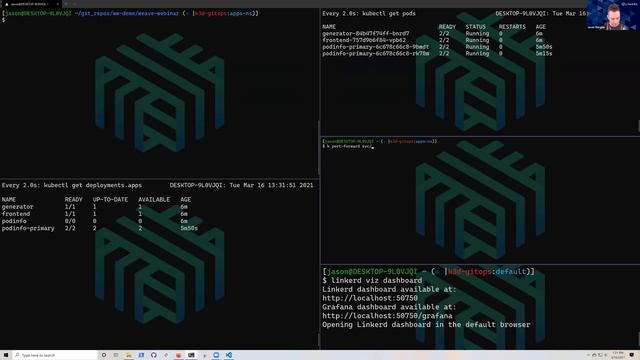Click the AVAILABLE column header
640x360 pixels.
[x=154, y=200]
